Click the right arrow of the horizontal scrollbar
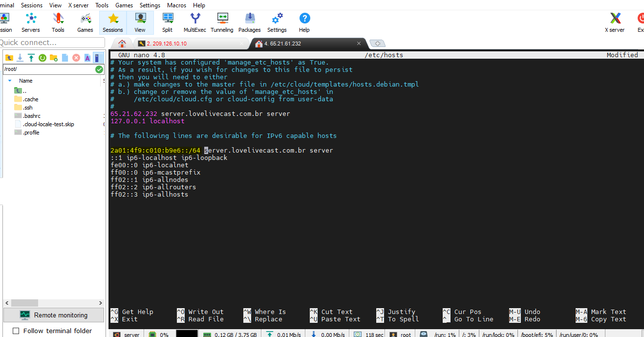Image resolution: width=644 pixels, height=337 pixels. (x=101, y=303)
